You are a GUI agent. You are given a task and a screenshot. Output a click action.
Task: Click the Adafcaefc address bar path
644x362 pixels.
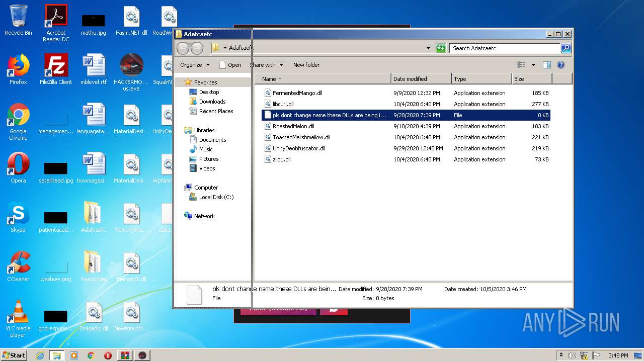(241, 48)
